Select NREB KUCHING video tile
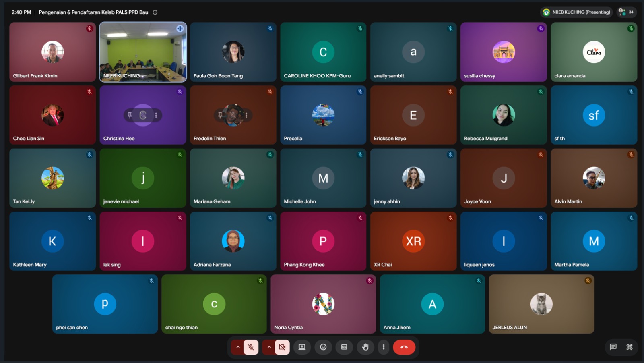Screen dimensions: 644x363 [143, 52]
